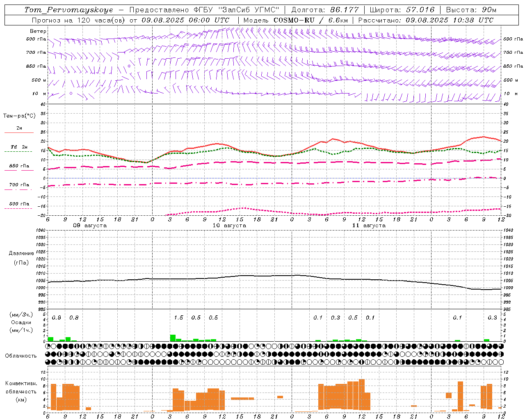The width and height of the screenshot is (525, 420).
Task: Click the (мм/3ч.) precipitation unit label
Action: [21, 315]
